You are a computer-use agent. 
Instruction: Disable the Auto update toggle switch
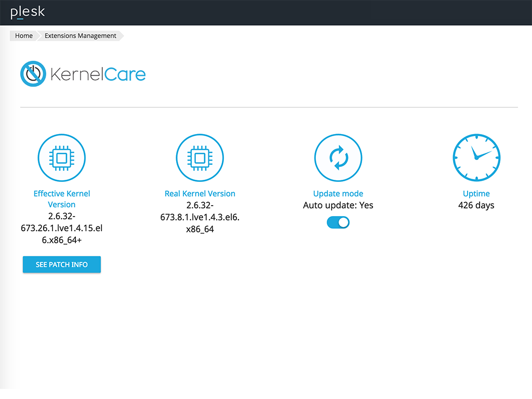(338, 222)
